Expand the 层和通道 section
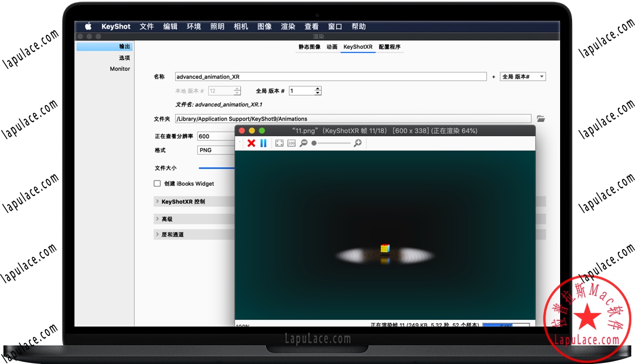Image resolution: width=635 pixels, height=364 pixels. 195,235
